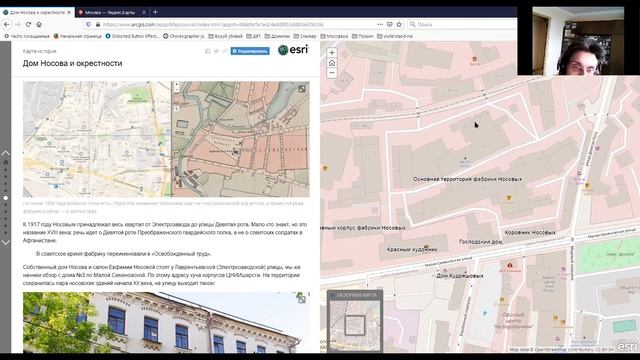Click the 'Карта-история' header text
The width and height of the screenshot is (640, 360).
(x=40, y=51)
